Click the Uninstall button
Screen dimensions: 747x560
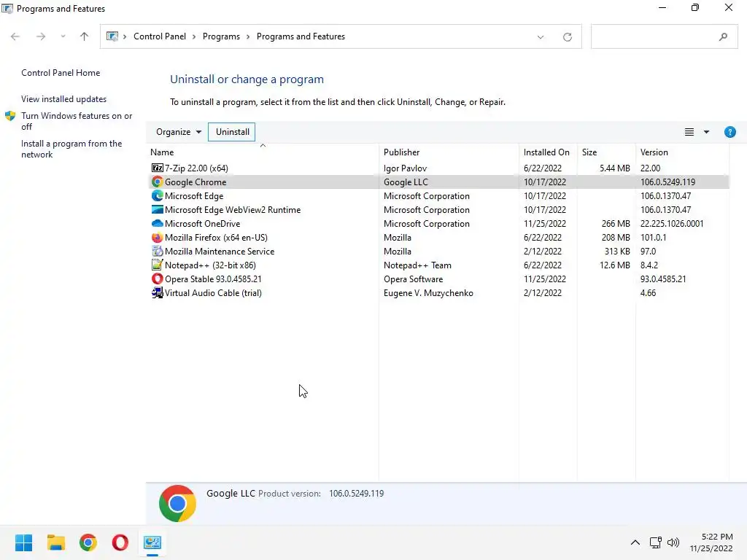[232, 132]
